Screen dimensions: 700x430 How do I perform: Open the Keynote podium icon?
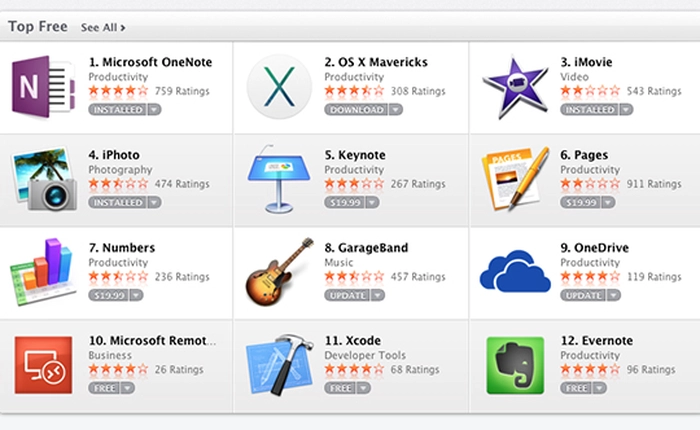tap(279, 180)
